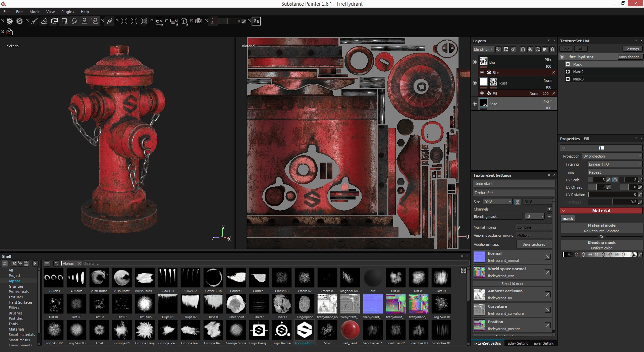The height and width of the screenshot is (352, 644).
Task: Open the File menu
Action: click(6, 12)
